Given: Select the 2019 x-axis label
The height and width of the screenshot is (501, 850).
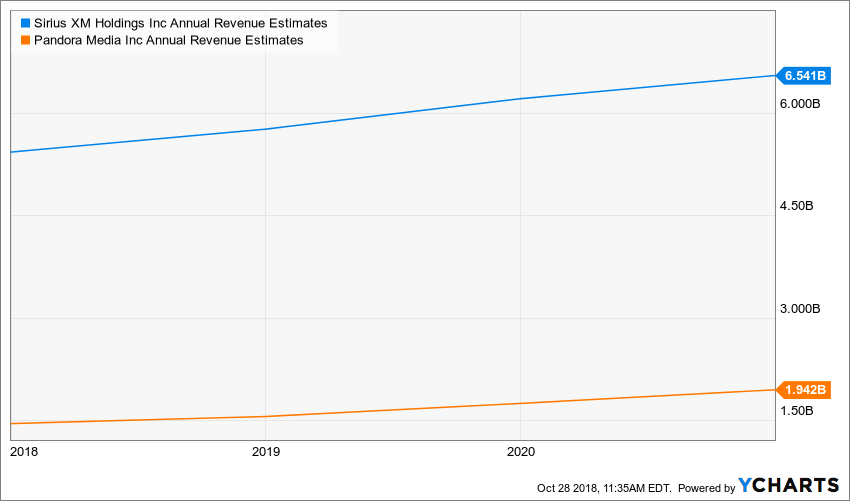Looking at the screenshot, I should click(265, 451).
